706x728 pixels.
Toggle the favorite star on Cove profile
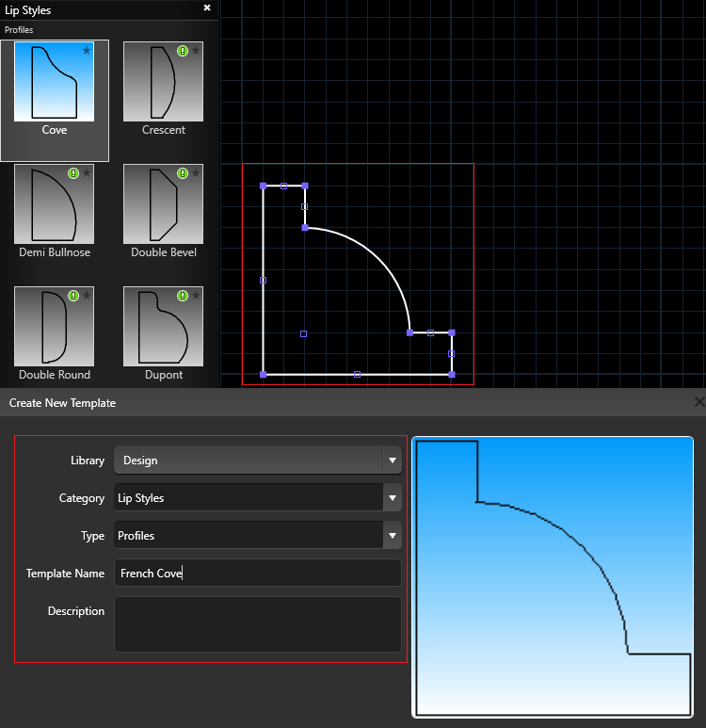click(87, 51)
